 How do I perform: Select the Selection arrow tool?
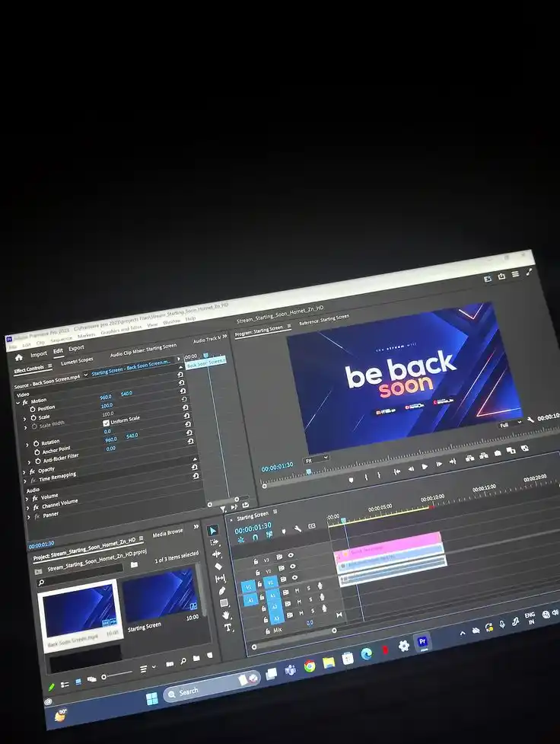tap(213, 531)
